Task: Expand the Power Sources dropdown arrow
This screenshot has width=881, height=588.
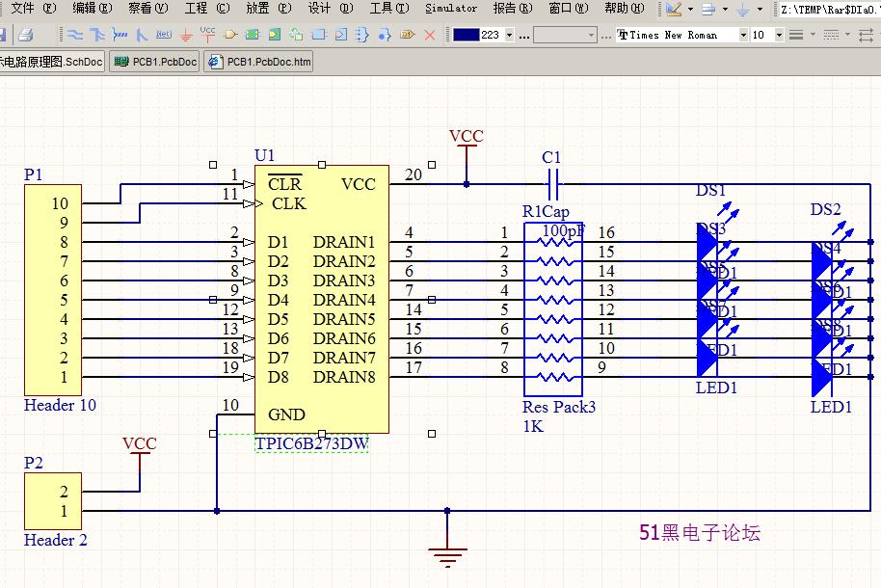Action: click(760, 9)
